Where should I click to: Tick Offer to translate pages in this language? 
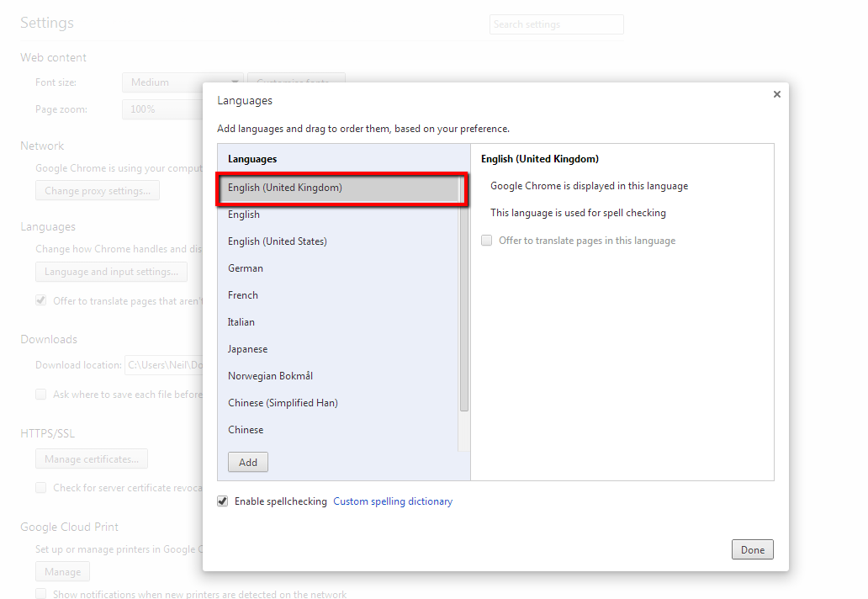pos(487,241)
